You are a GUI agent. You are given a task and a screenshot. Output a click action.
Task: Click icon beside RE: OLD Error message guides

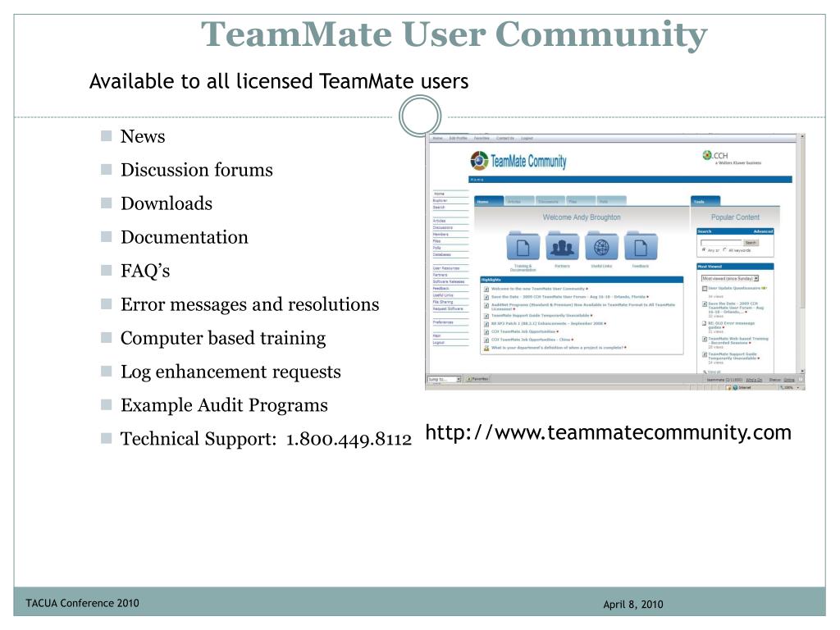(x=705, y=323)
